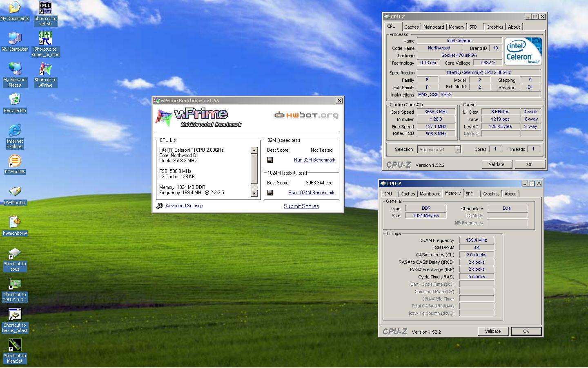The image size is (588, 368).
Task: Click Validate in upper CPU-Z window
Action: (x=497, y=164)
